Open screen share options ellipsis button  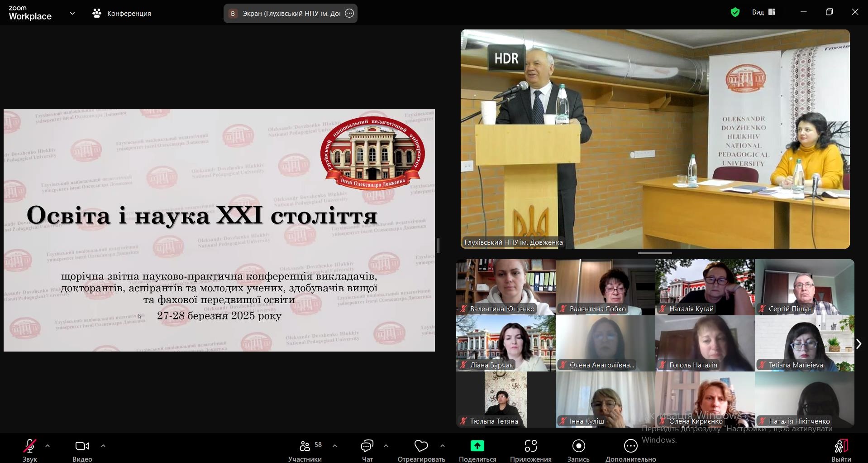point(349,14)
